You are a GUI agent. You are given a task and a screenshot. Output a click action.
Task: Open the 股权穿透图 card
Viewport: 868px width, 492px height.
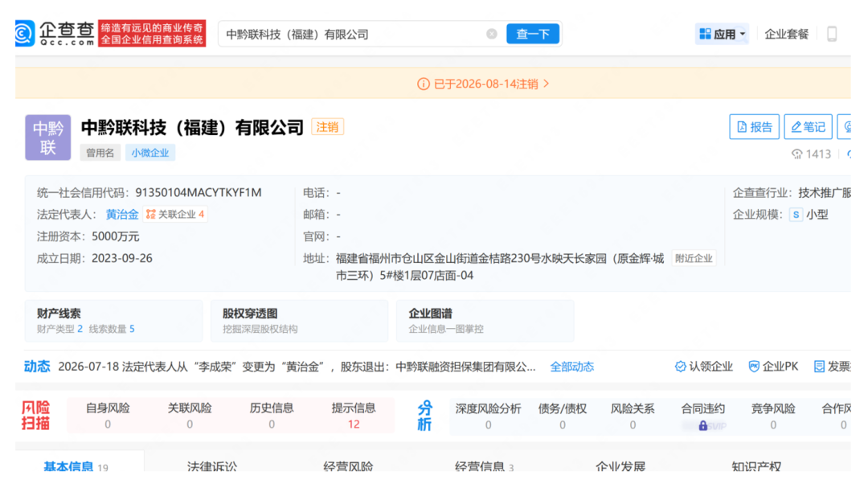coord(300,321)
